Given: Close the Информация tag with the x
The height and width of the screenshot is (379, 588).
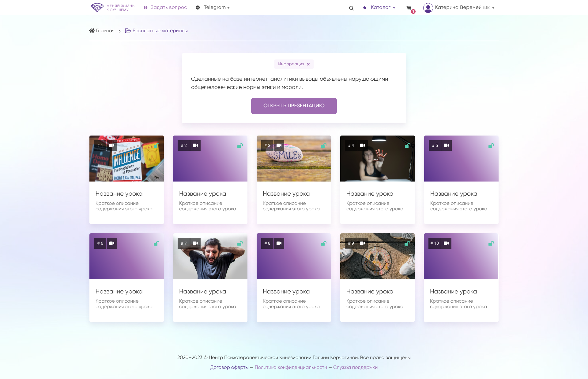Looking at the screenshot, I should (308, 64).
